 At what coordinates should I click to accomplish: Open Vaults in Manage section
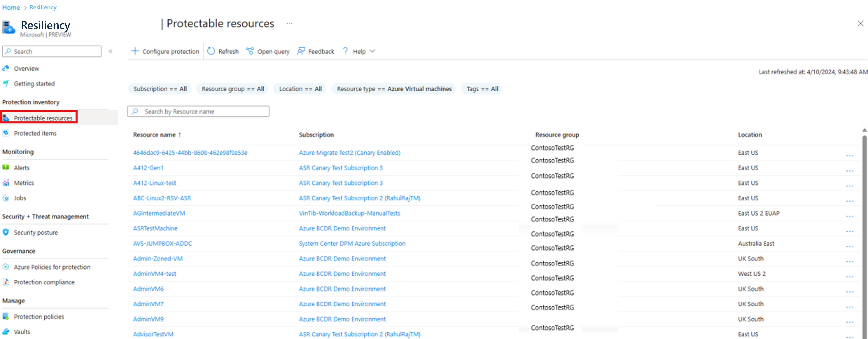[22, 332]
